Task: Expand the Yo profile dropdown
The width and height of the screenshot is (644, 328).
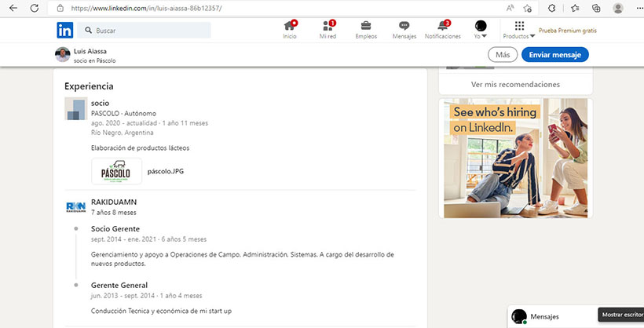Action: 481,30
